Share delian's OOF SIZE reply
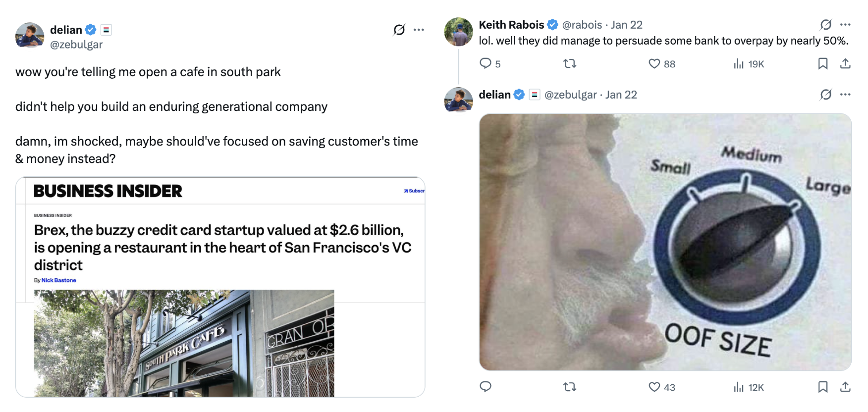 click(845, 387)
